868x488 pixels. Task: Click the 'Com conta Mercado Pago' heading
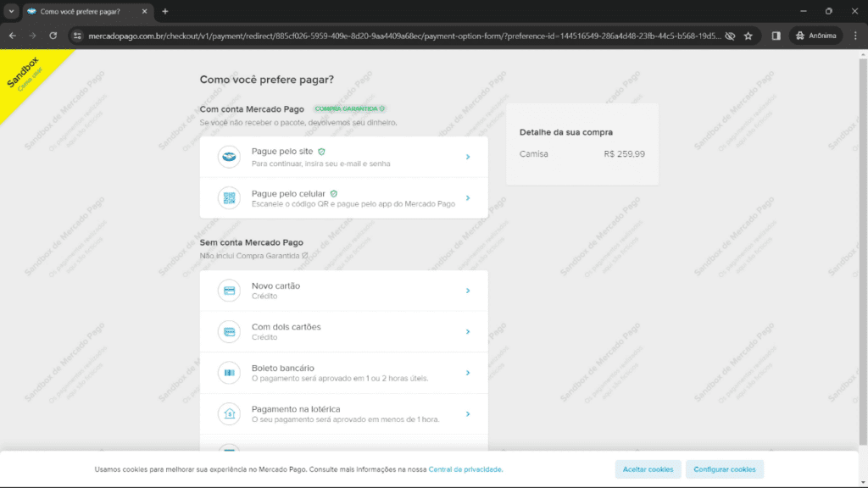pyautogui.click(x=252, y=109)
